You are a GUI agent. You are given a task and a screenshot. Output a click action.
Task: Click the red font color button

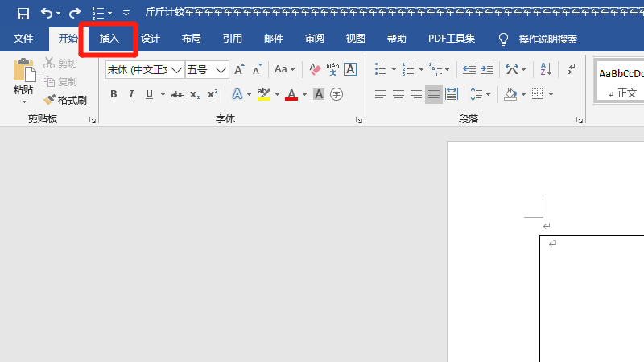click(291, 94)
